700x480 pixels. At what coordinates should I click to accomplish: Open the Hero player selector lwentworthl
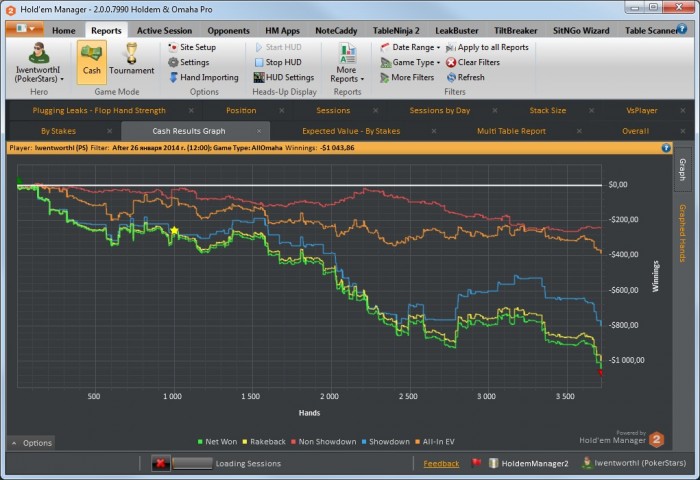tap(39, 63)
